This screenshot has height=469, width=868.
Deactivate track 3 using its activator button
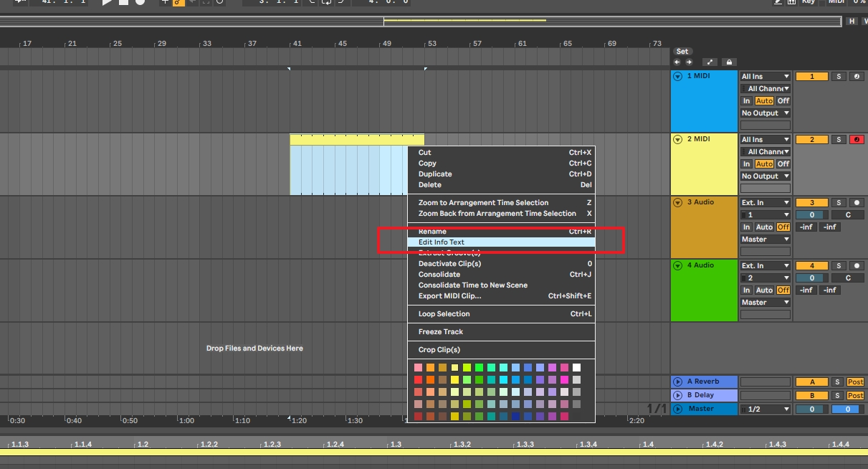(x=812, y=203)
